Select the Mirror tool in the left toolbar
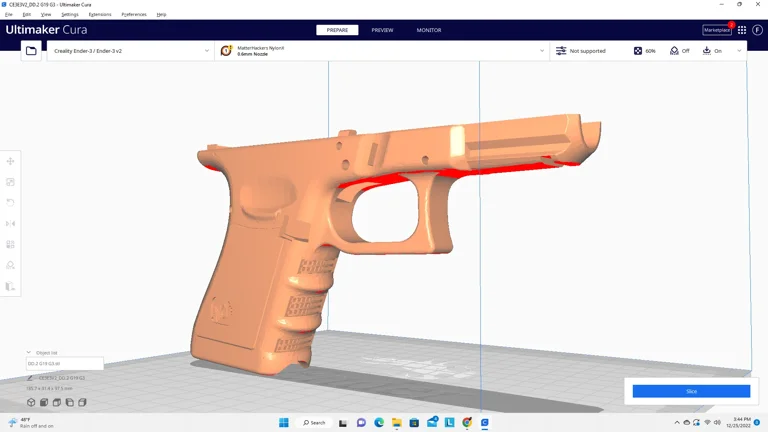Viewport: 768px width, 432px height. pyautogui.click(x=11, y=224)
